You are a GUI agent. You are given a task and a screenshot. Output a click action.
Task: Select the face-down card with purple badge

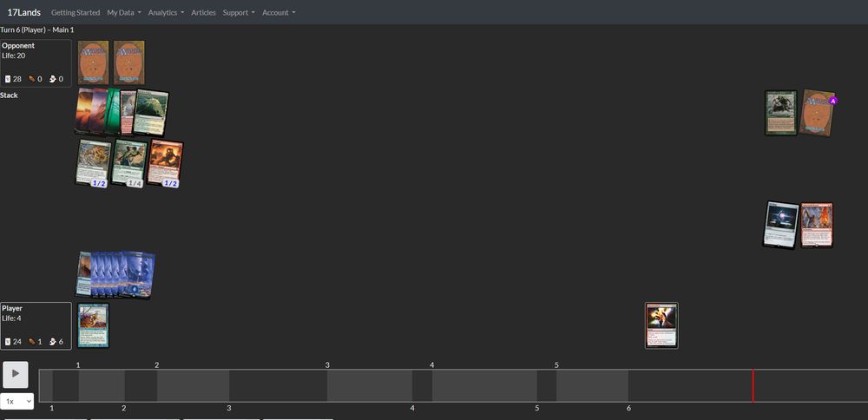817,113
